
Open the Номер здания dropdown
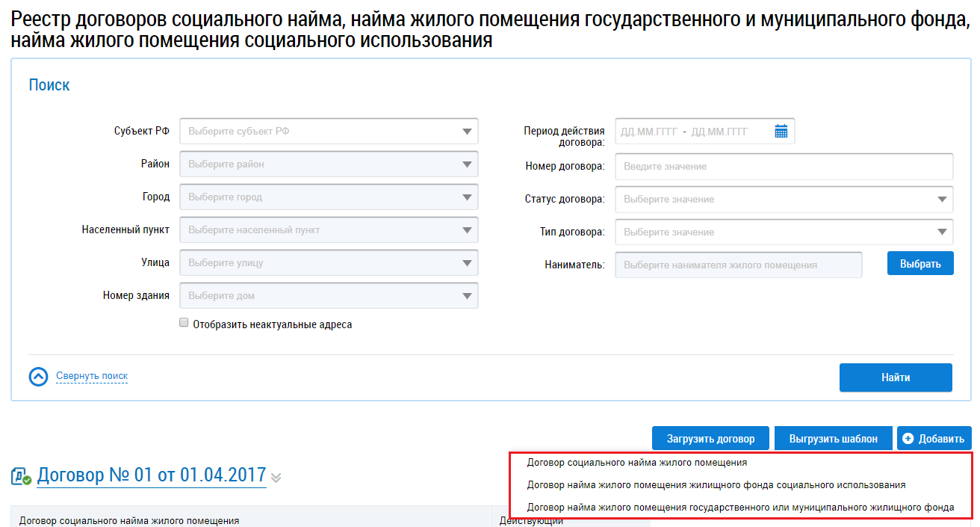[x=329, y=296]
